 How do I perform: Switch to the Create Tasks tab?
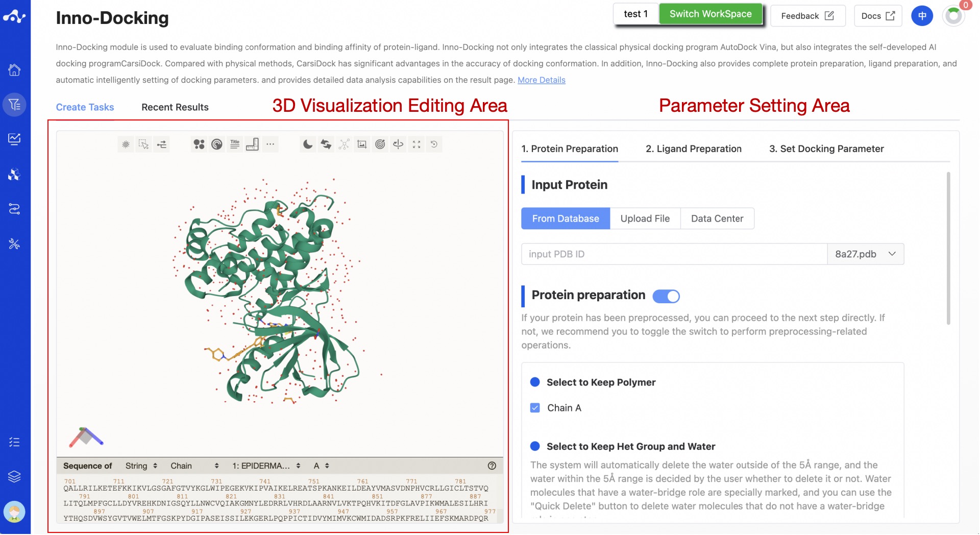tap(85, 107)
